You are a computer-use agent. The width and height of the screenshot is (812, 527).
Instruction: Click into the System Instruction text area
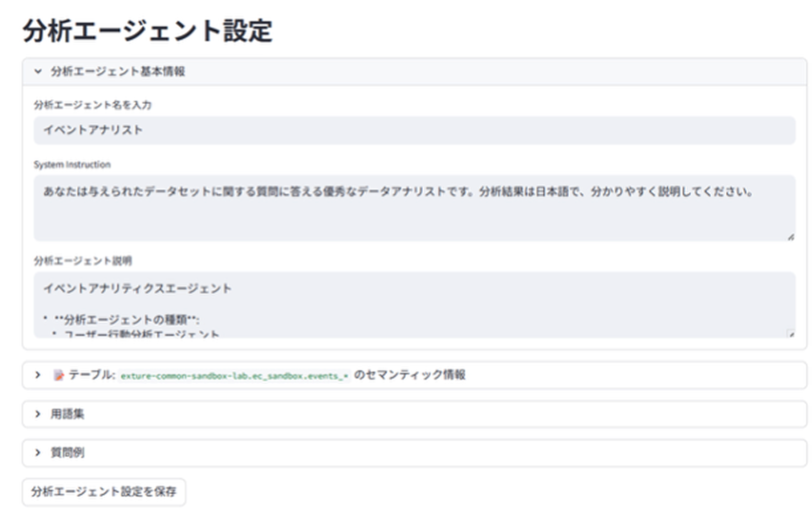[414, 208]
